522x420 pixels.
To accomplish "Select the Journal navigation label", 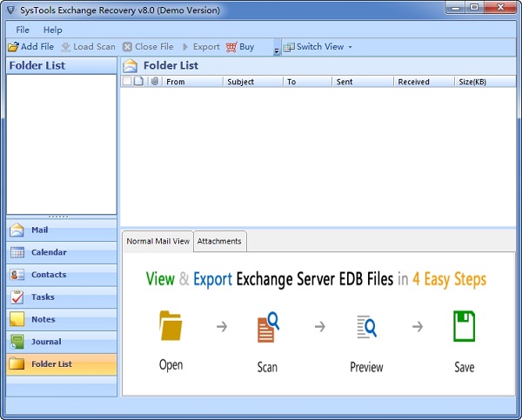I will point(46,342).
